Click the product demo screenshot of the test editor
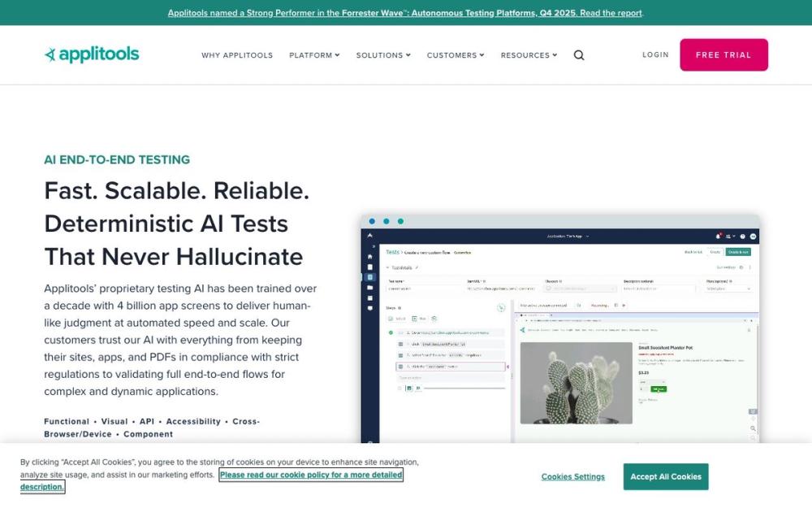 (x=560, y=329)
